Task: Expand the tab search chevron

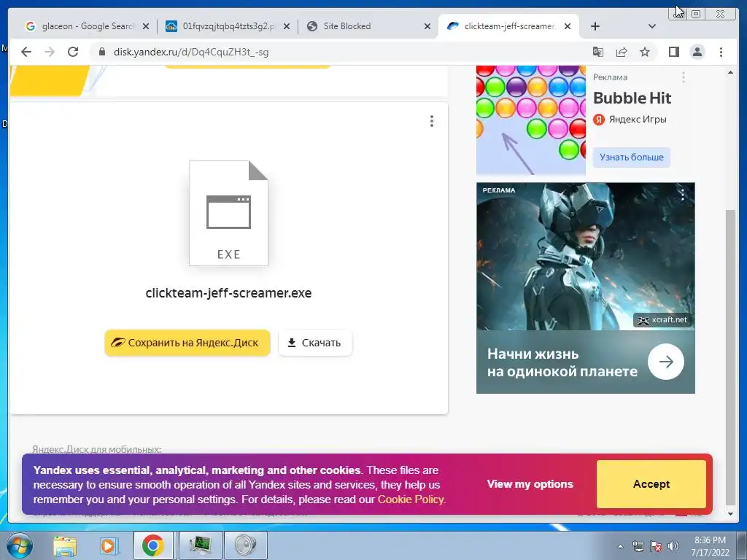Action: [x=652, y=26]
